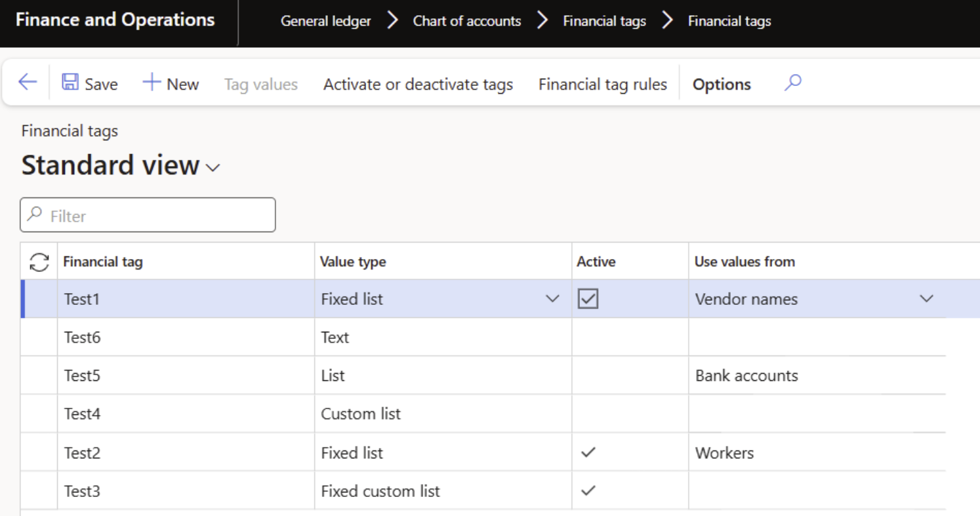Screen dimensions: 980x516
Task: Open Financial tag rules
Action: tap(602, 85)
